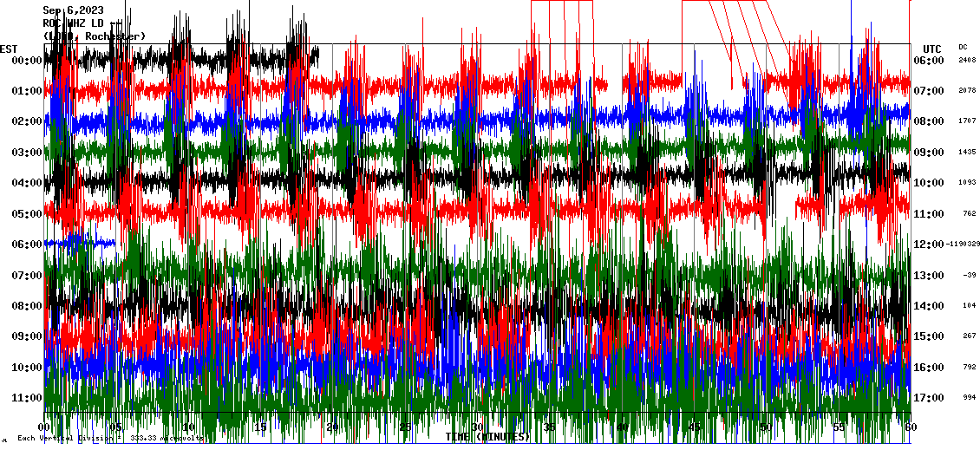The image size is (980, 450).
Task: Click the Sep 6,2023 date label
Action: [x=73, y=10]
